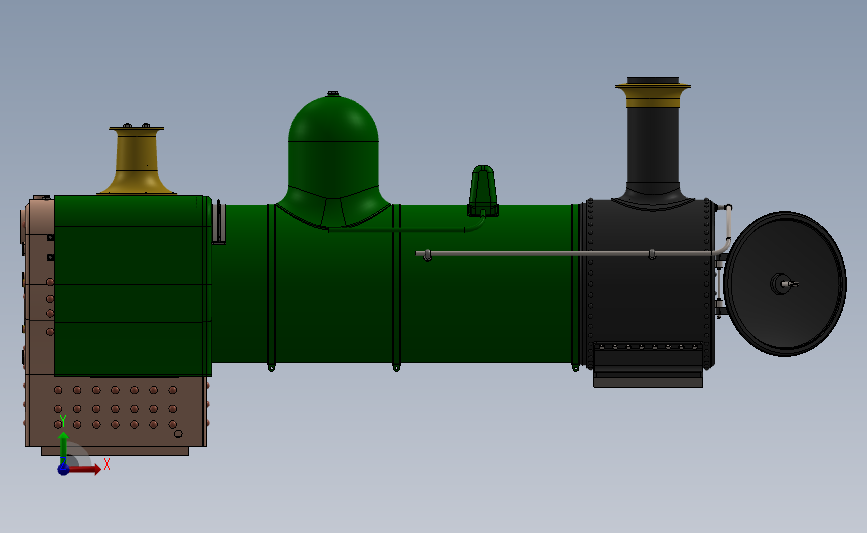Viewport: 867px width, 533px height.
Task: Select the green firebox cladding panel
Action: 133,286
